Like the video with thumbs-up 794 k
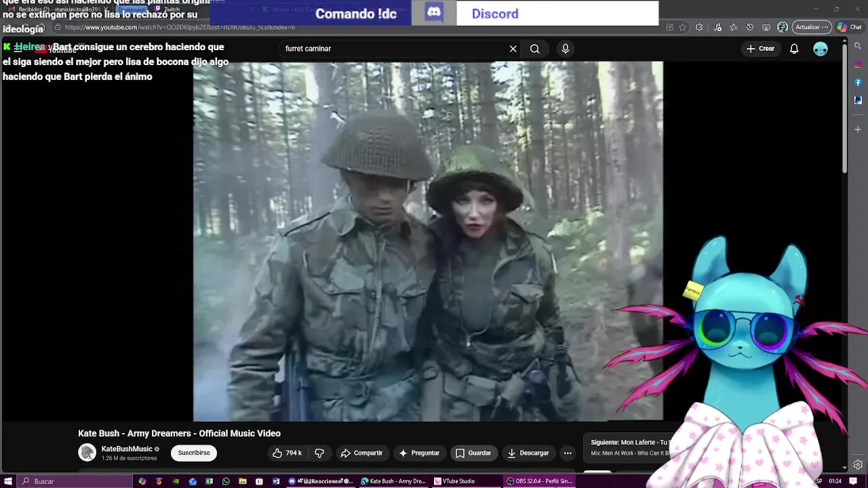The width and height of the screenshot is (868, 488). tap(287, 453)
